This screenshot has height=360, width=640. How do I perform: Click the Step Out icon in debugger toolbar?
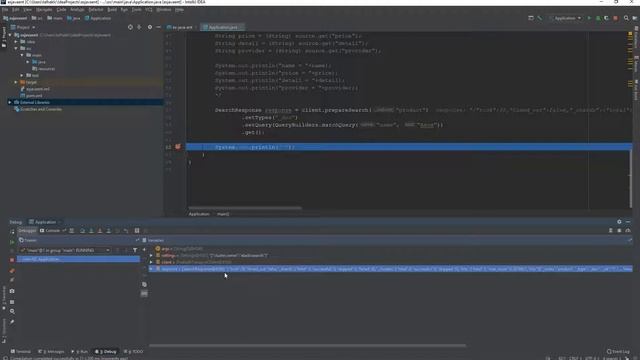[x=108, y=231]
